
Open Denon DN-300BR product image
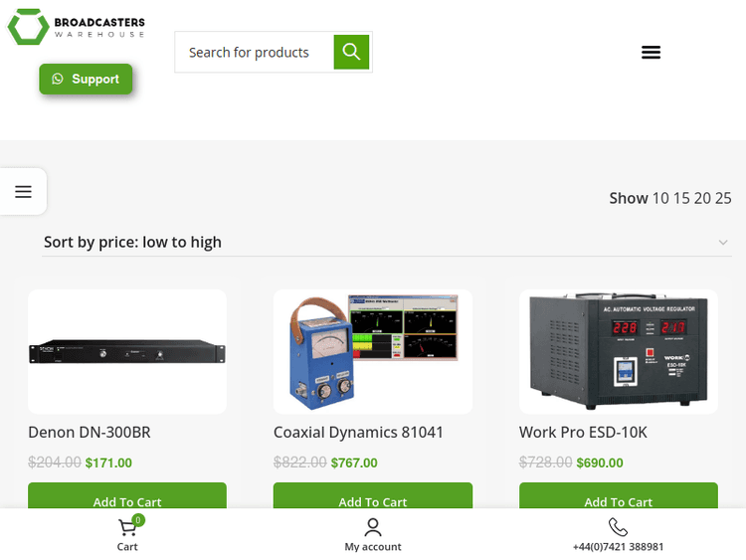coord(127,351)
